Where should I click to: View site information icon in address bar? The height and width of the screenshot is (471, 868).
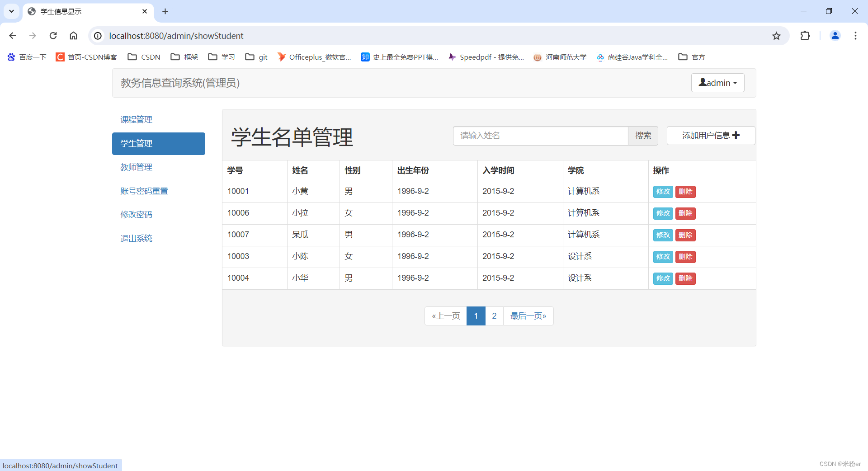[98, 36]
